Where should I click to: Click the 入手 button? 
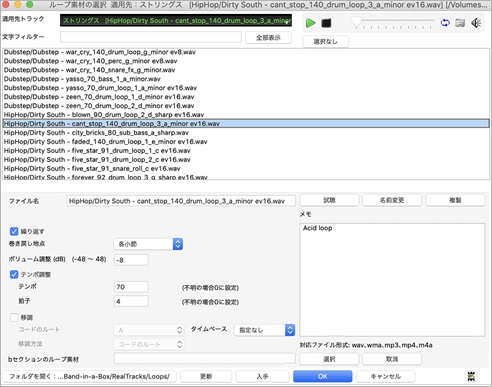262,376
